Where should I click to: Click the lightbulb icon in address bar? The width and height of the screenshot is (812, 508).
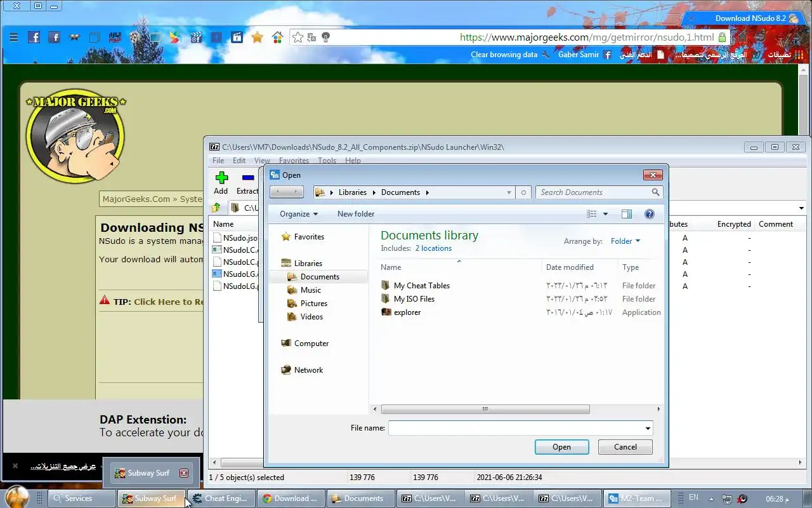[326, 37]
